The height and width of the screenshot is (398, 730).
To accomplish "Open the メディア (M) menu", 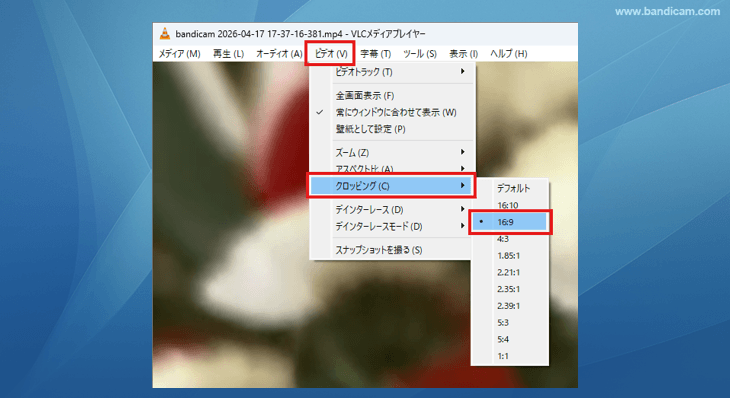I will (x=179, y=54).
